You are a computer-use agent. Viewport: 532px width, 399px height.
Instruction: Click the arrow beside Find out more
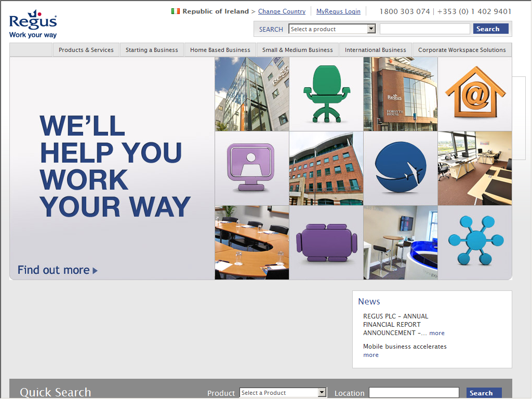[x=95, y=271]
